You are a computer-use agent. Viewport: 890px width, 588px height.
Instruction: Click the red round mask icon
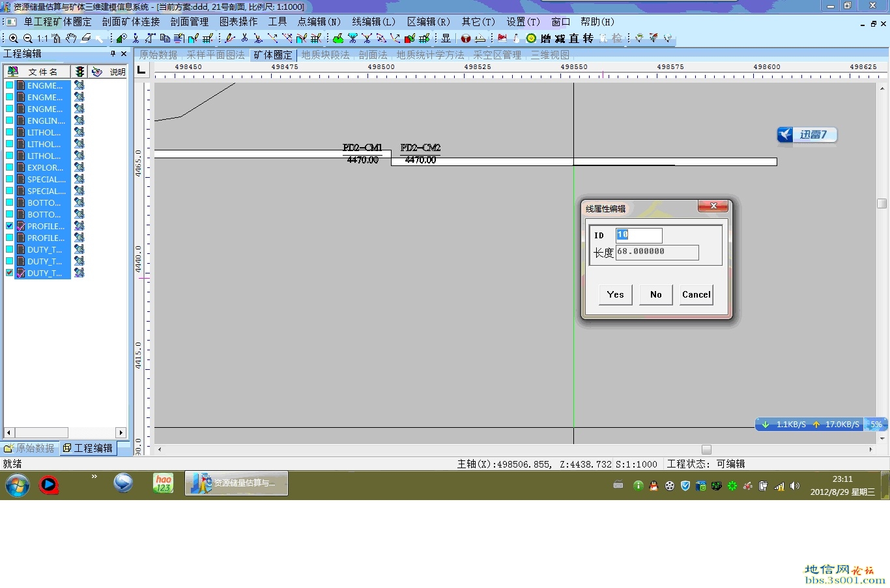coord(466,38)
